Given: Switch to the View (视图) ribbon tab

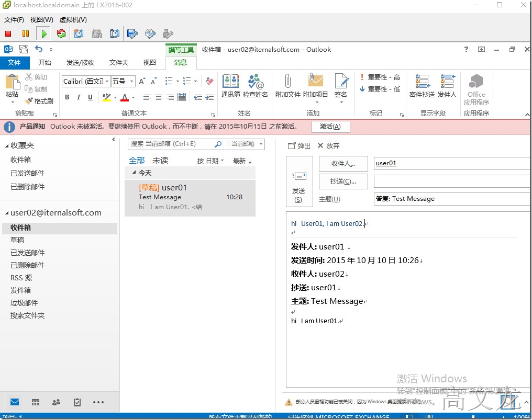Looking at the screenshot, I should tap(150, 63).
